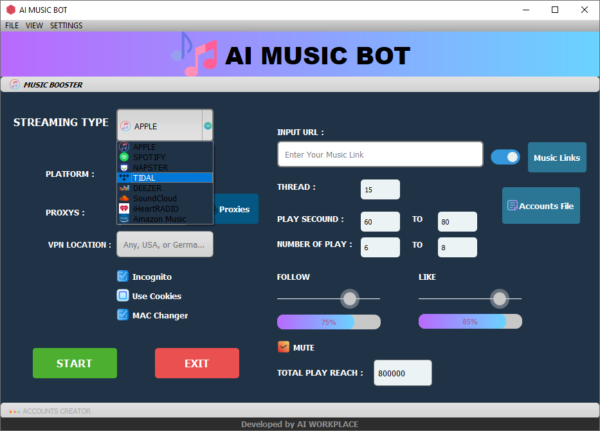Switch off the toggle beside the URL field
The image size is (600, 431).
click(x=505, y=157)
